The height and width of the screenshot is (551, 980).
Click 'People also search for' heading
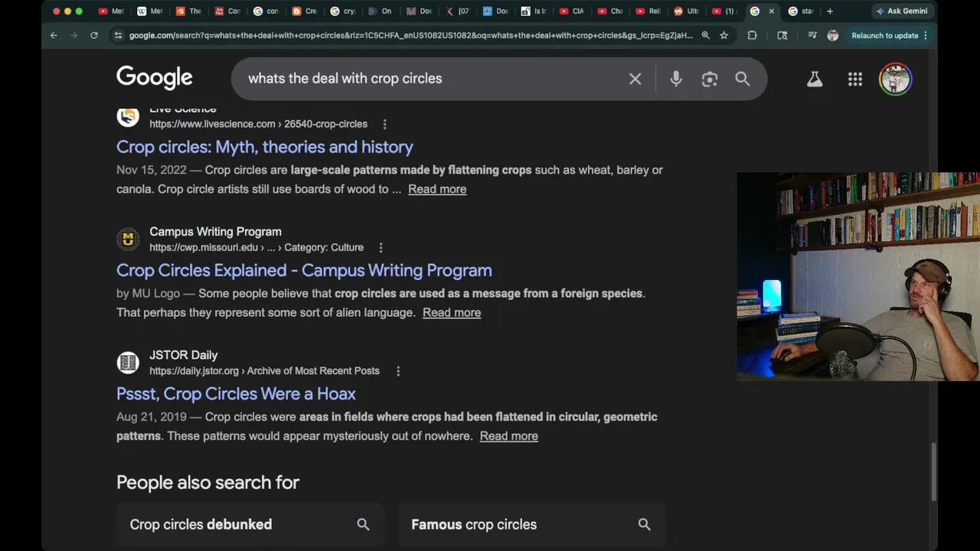click(207, 482)
